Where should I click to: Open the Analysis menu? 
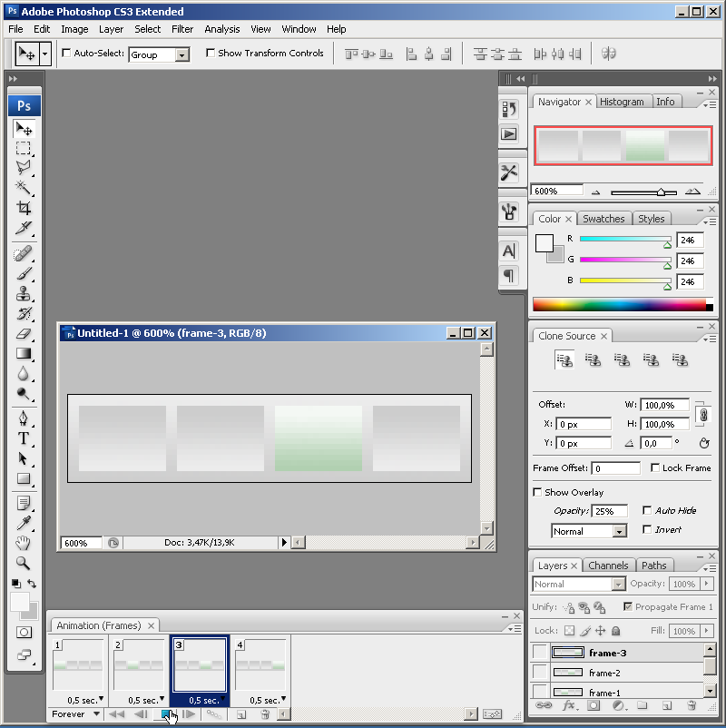[x=222, y=29]
